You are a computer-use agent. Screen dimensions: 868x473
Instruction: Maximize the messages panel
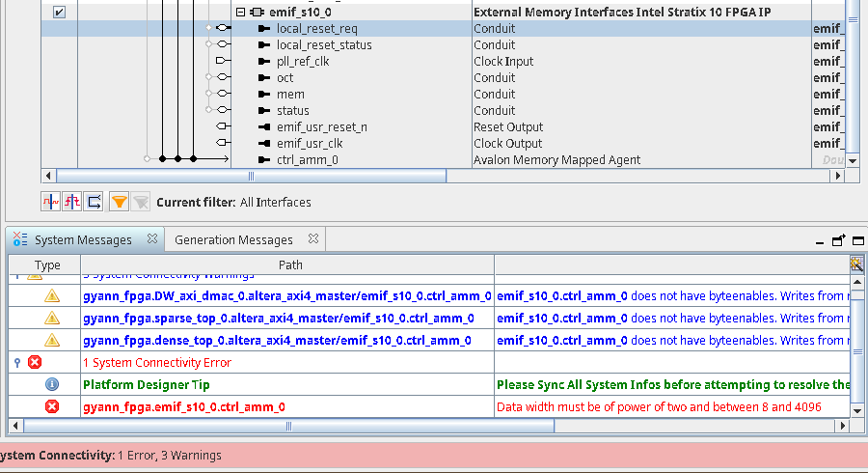coord(858,240)
